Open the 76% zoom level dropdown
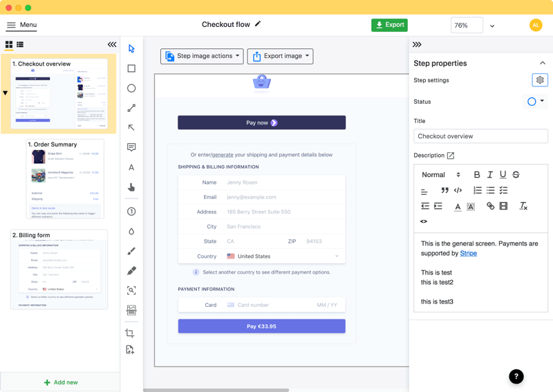 tap(492, 26)
